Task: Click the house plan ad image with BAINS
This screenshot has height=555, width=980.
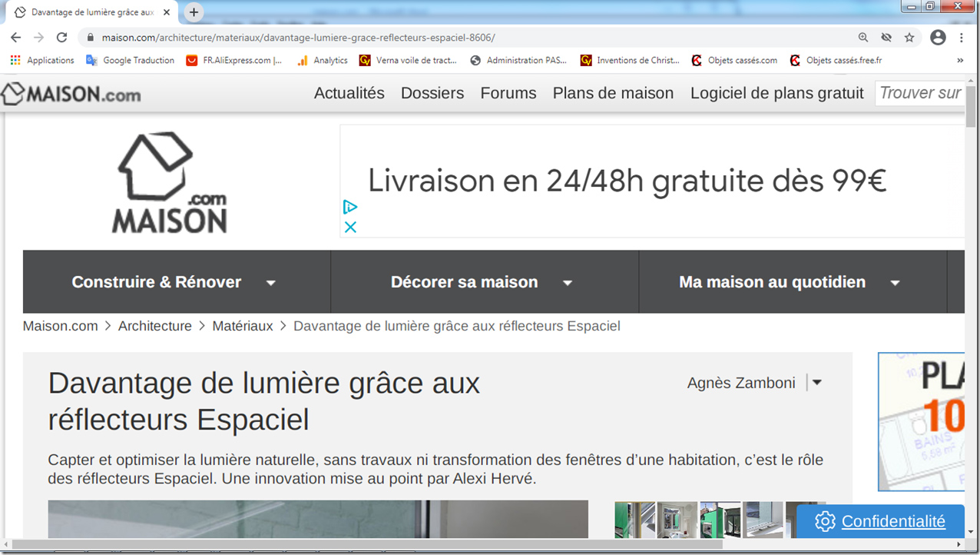Action: click(921, 421)
